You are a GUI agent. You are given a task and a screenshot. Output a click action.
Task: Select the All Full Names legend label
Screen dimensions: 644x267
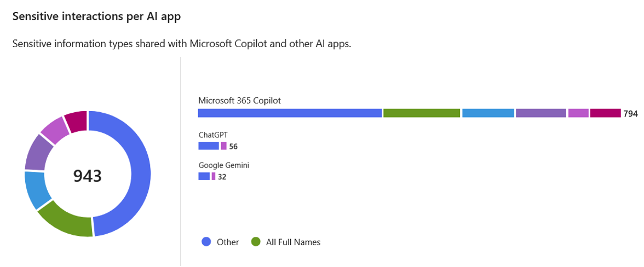[x=294, y=242]
